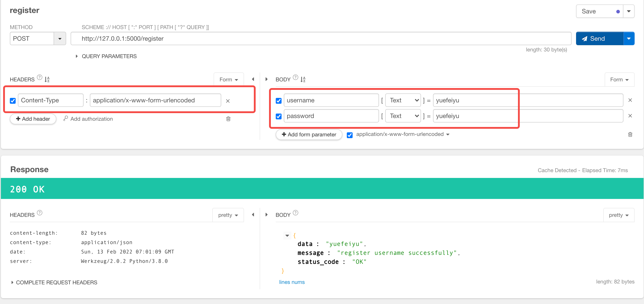Open the password Text type dropdown
Image resolution: width=644 pixels, height=304 pixels.
(x=403, y=116)
